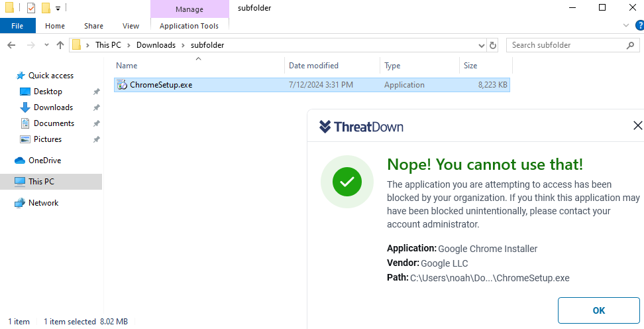The image size is (644, 329).
Task: Open Pictures in Quick access
Action: click(x=48, y=139)
